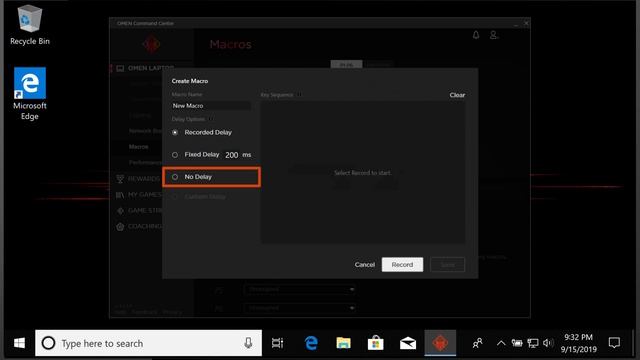Open Mail from the taskbar

[x=408, y=343]
